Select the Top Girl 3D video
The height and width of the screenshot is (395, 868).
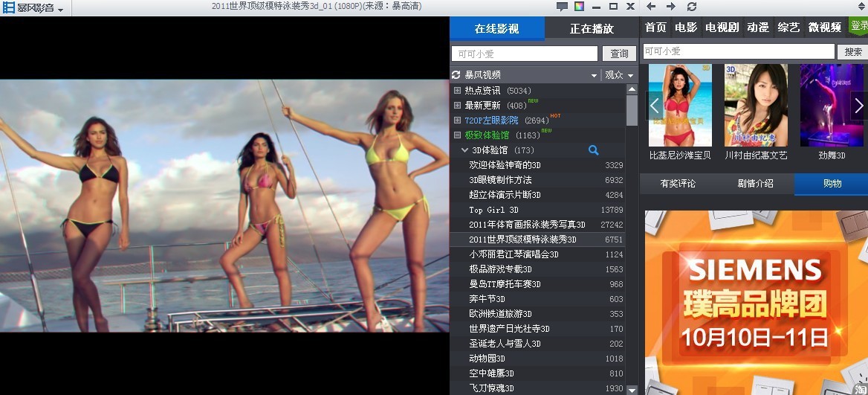click(493, 210)
